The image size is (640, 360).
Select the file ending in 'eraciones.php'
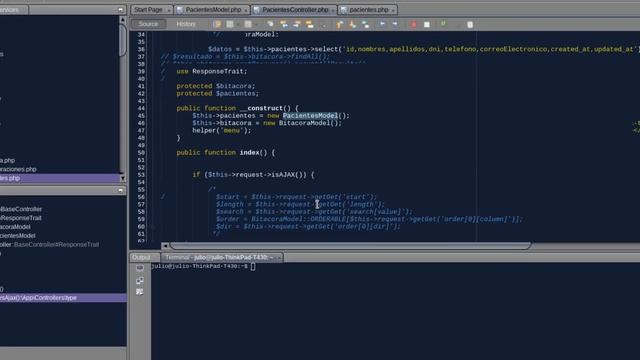tap(18, 169)
